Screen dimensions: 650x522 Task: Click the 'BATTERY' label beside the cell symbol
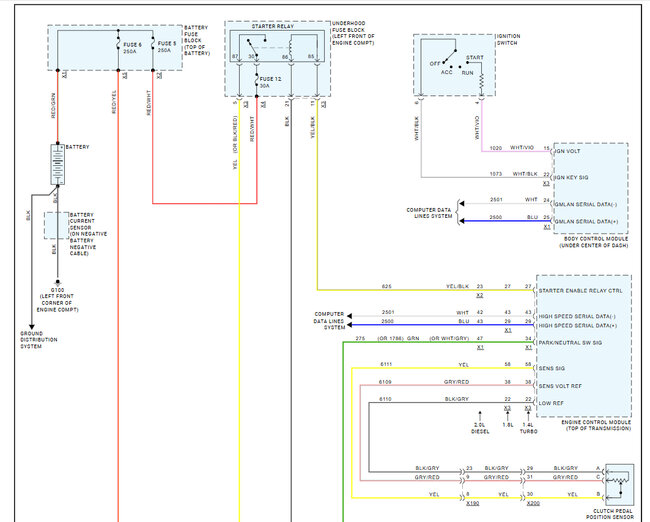pos(78,147)
